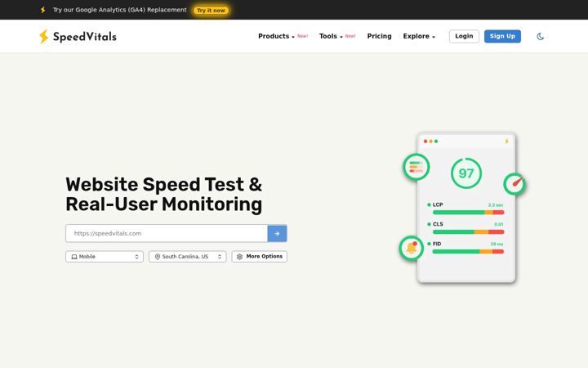Click the Google Analytics (GA4) Replacement announcement text

click(119, 10)
